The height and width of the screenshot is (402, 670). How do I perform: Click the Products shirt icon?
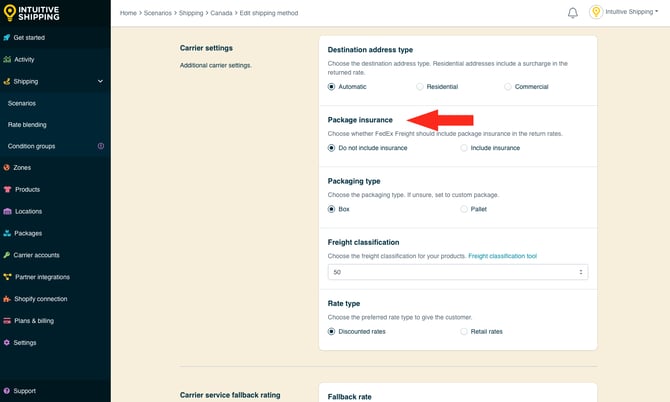pyautogui.click(x=7, y=189)
